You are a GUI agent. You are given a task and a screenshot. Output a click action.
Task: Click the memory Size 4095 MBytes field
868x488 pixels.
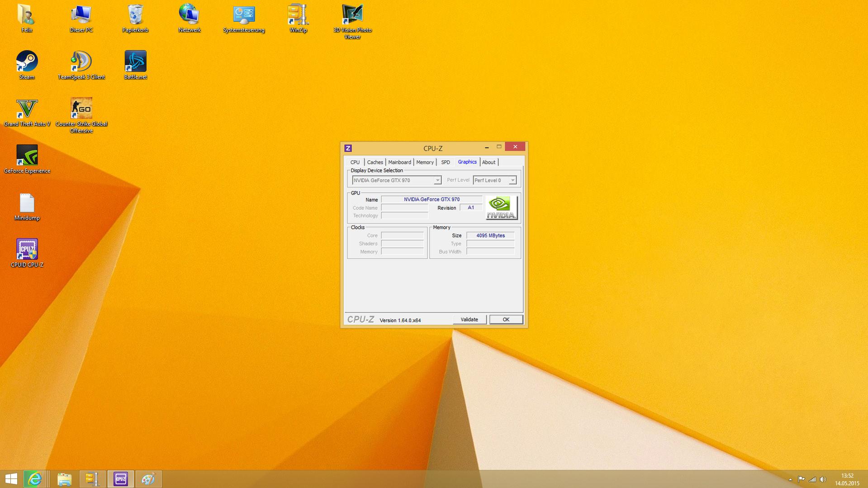point(490,236)
